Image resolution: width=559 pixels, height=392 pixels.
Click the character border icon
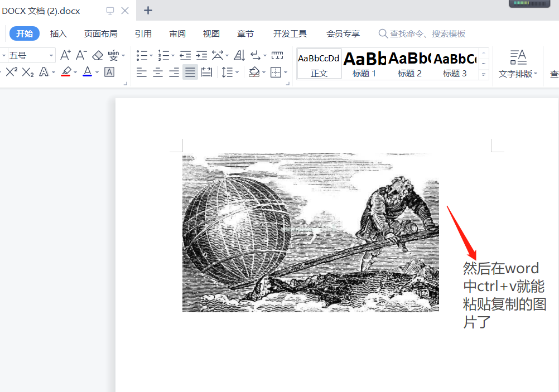(x=109, y=72)
